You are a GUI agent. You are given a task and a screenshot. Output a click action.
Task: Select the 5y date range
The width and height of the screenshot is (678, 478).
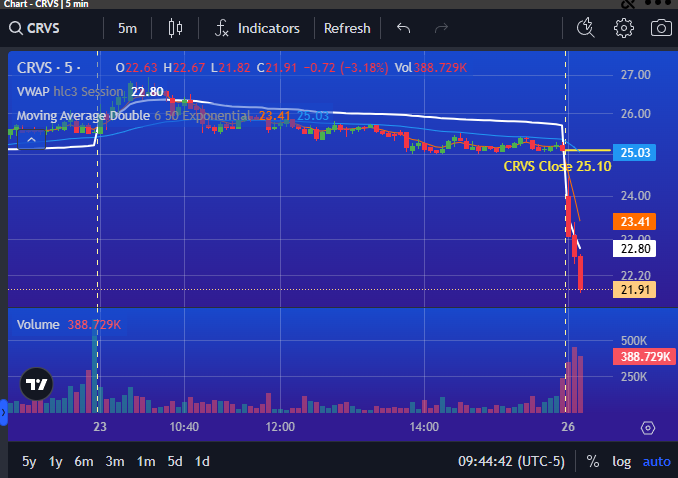click(x=29, y=462)
